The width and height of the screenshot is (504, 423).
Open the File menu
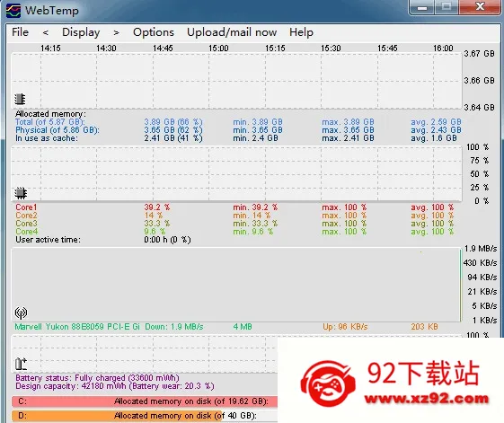20,32
